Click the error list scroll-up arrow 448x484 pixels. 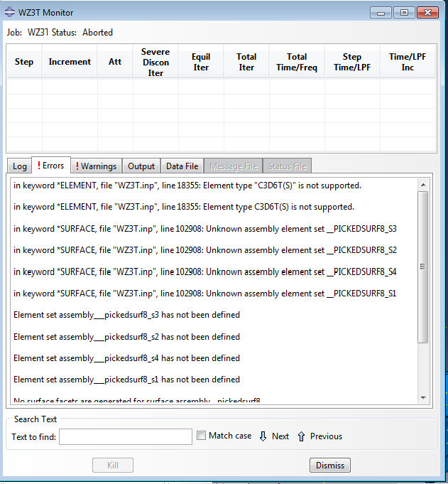[x=423, y=185]
